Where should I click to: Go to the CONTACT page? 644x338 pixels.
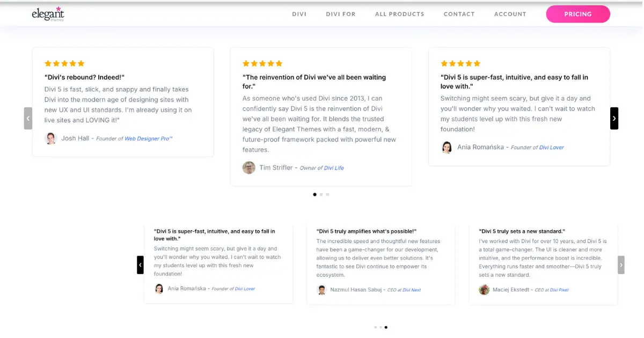tap(459, 14)
